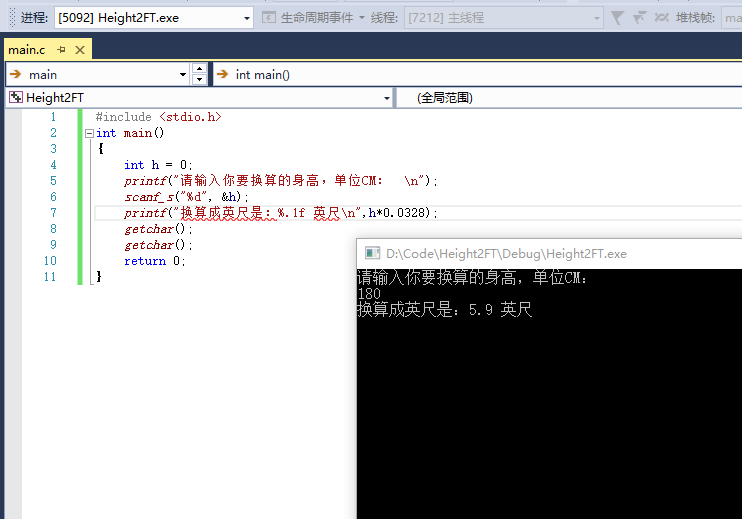Click the 'int h = 0;' code line
This screenshot has width=742, height=519.
click(x=158, y=165)
